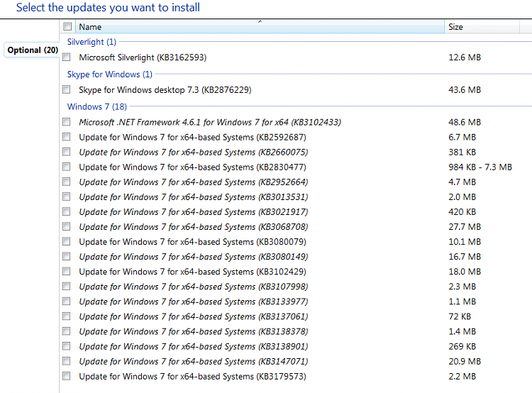Select the update name ending KB3107998

click(194, 287)
